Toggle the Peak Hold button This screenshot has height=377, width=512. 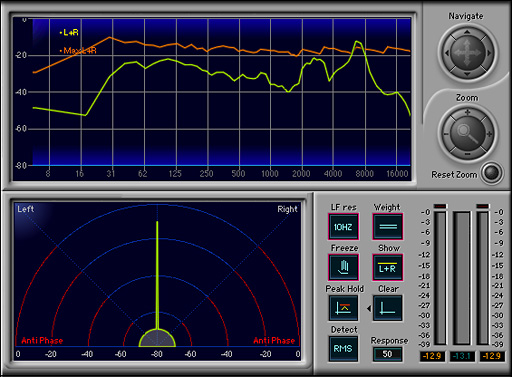tap(343, 308)
